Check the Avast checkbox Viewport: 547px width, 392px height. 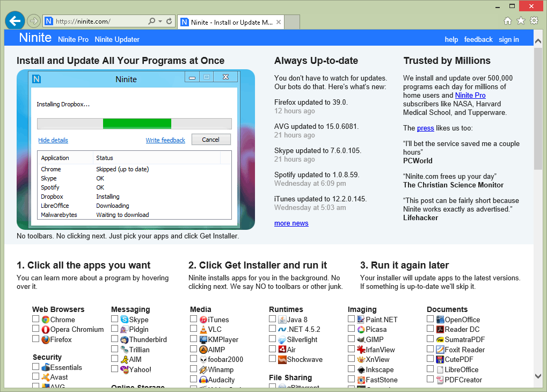(35, 376)
